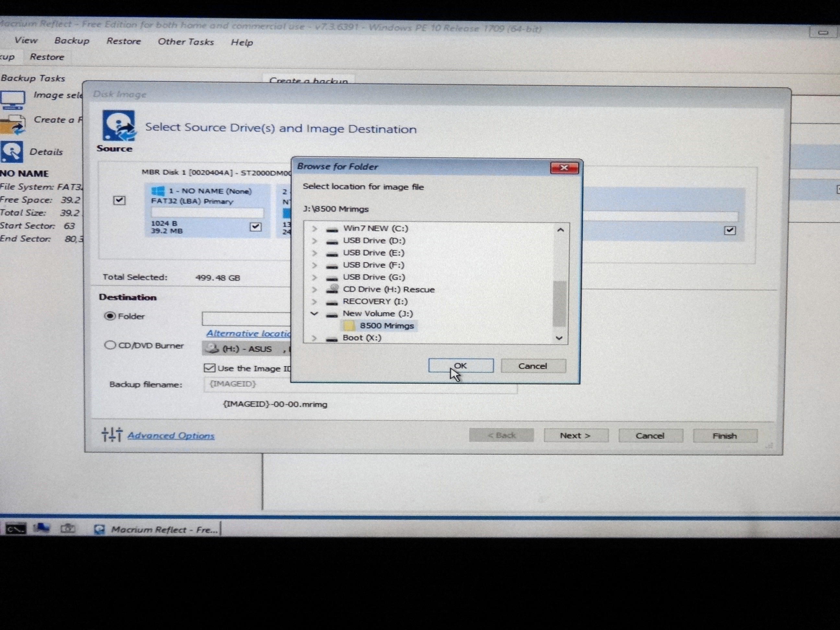This screenshot has width=840, height=630.
Task: Select the CD/DVD Burner radio button
Action: point(110,345)
